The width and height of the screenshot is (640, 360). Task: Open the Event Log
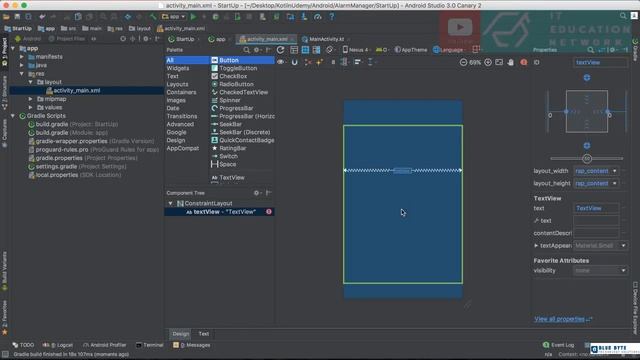pos(558,345)
